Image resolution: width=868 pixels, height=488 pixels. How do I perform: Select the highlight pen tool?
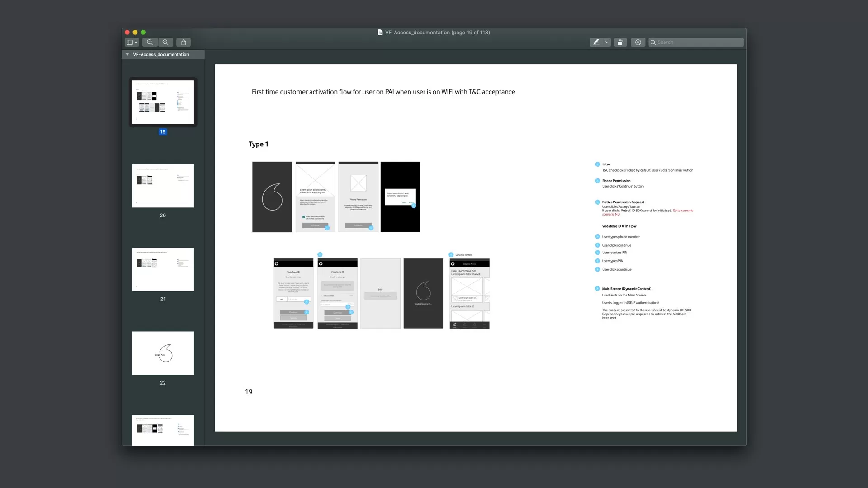point(596,42)
